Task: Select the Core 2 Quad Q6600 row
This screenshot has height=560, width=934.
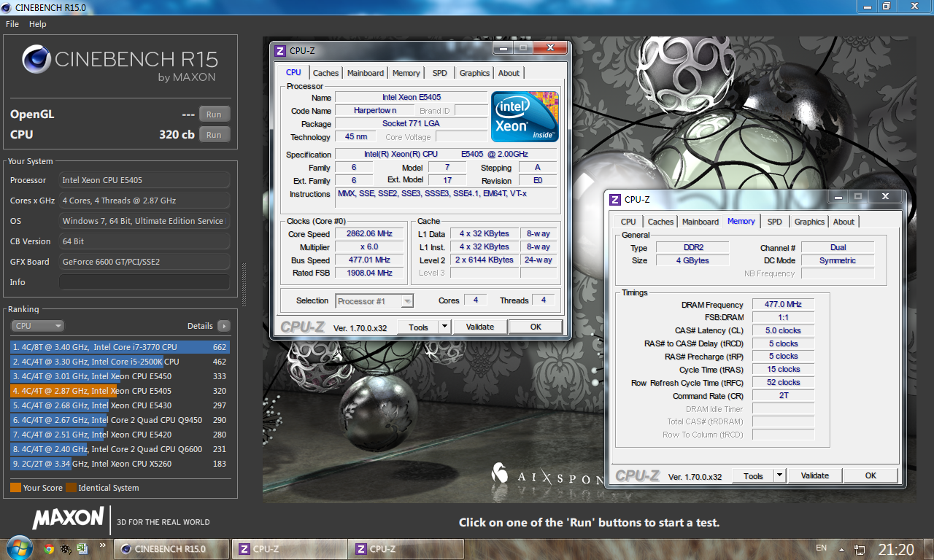Action: point(120,449)
